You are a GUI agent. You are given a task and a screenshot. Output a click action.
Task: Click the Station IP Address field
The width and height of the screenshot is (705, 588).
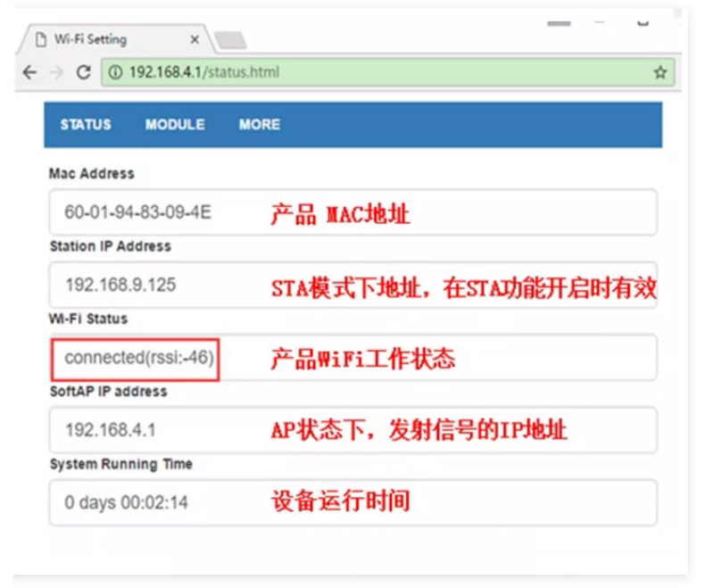[353, 285]
